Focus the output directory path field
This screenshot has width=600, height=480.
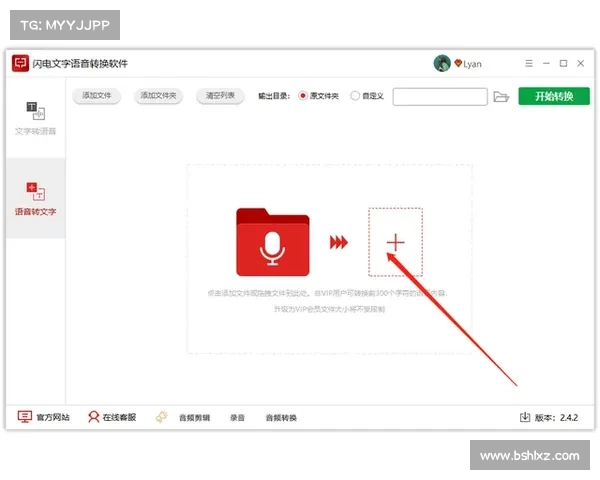[x=440, y=96]
